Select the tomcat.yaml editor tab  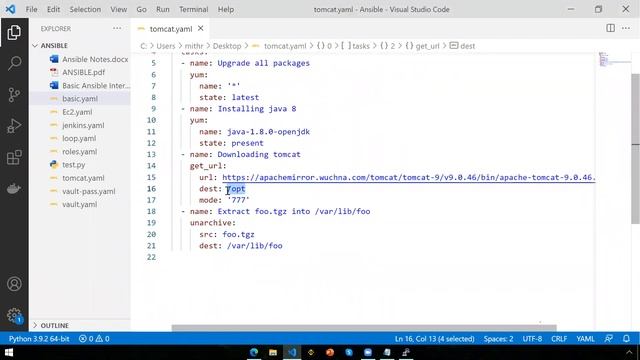pos(171,29)
